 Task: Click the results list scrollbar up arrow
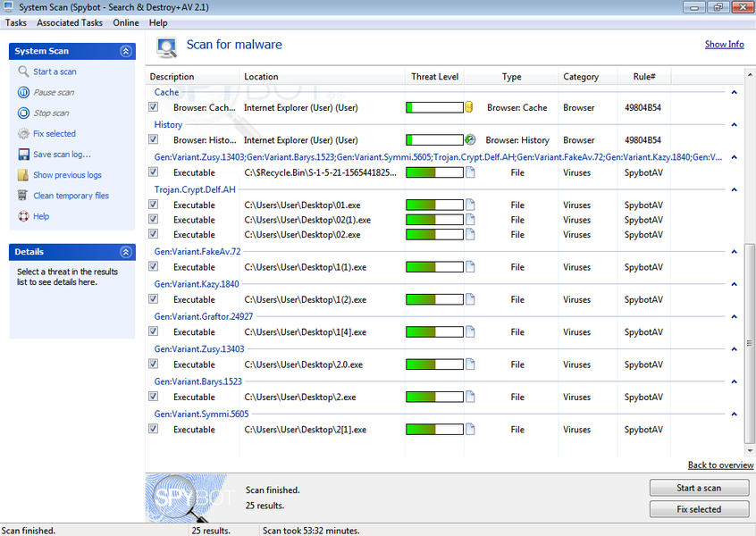750,75
